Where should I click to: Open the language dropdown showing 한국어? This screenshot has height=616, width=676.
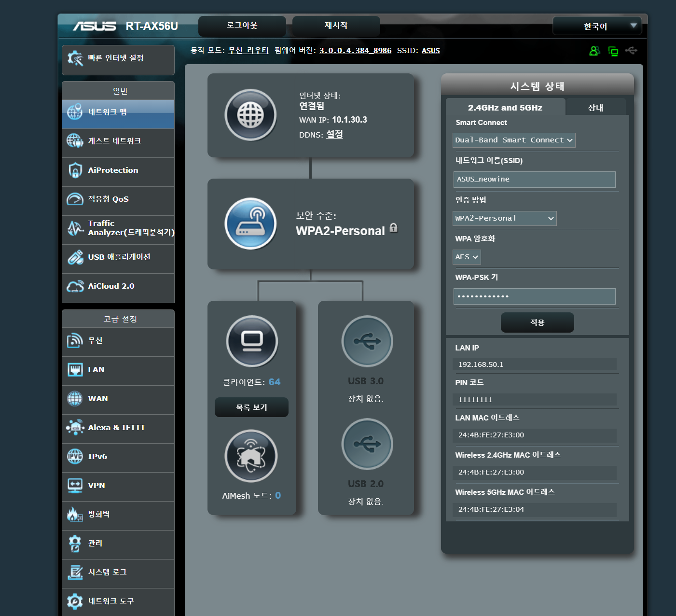597,26
